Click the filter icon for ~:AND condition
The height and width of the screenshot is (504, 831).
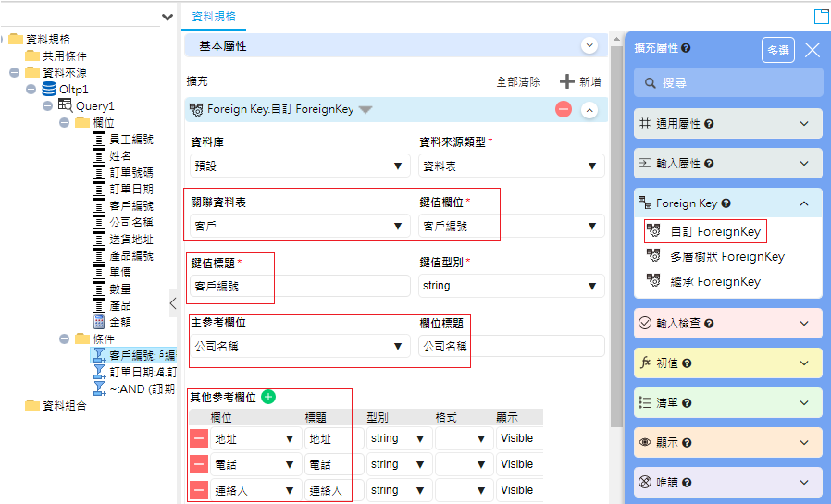tap(99, 388)
